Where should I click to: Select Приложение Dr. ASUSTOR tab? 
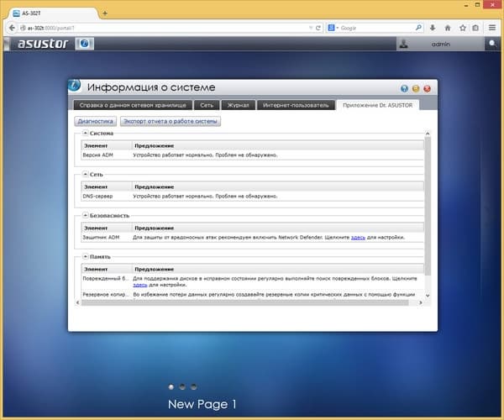pos(378,105)
